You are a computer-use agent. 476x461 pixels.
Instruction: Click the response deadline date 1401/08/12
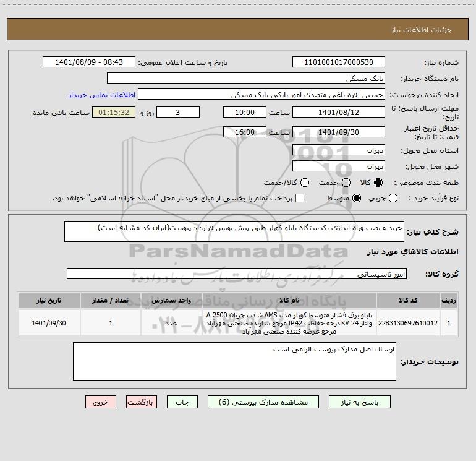pyautogui.click(x=339, y=112)
